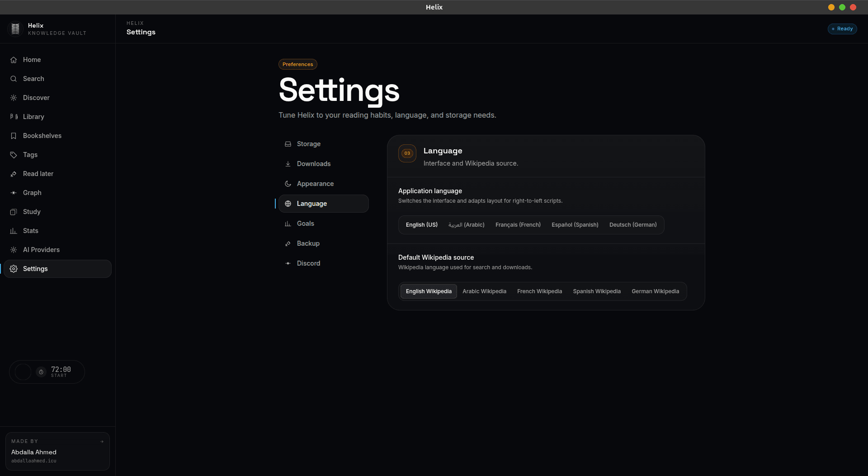This screenshot has height=476, width=868.
Task: Open the Graph view icon
Action: pyautogui.click(x=14, y=193)
